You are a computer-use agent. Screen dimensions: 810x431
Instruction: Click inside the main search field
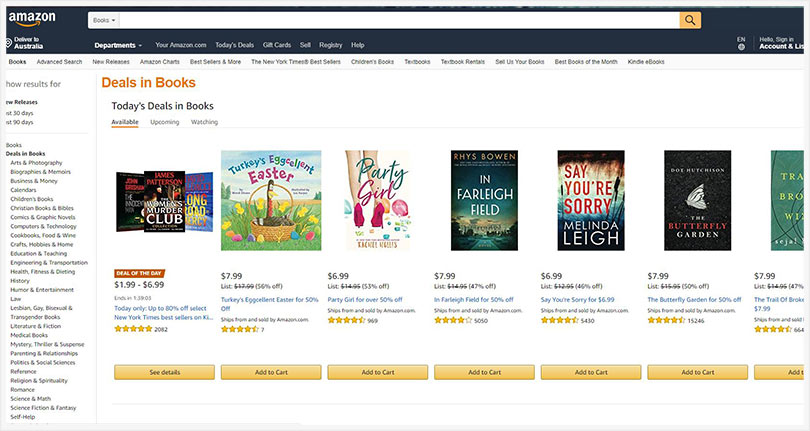(x=399, y=20)
